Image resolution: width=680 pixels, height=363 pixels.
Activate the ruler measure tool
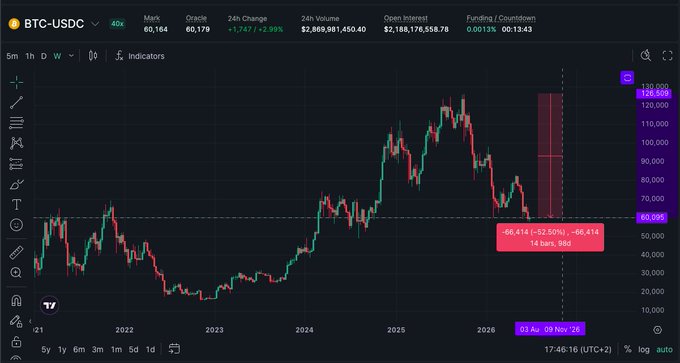pos(16,252)
